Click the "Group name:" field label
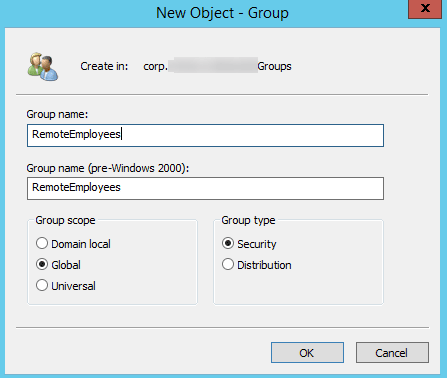This screenshot has width=447, height=378. [x=57, y=114]
